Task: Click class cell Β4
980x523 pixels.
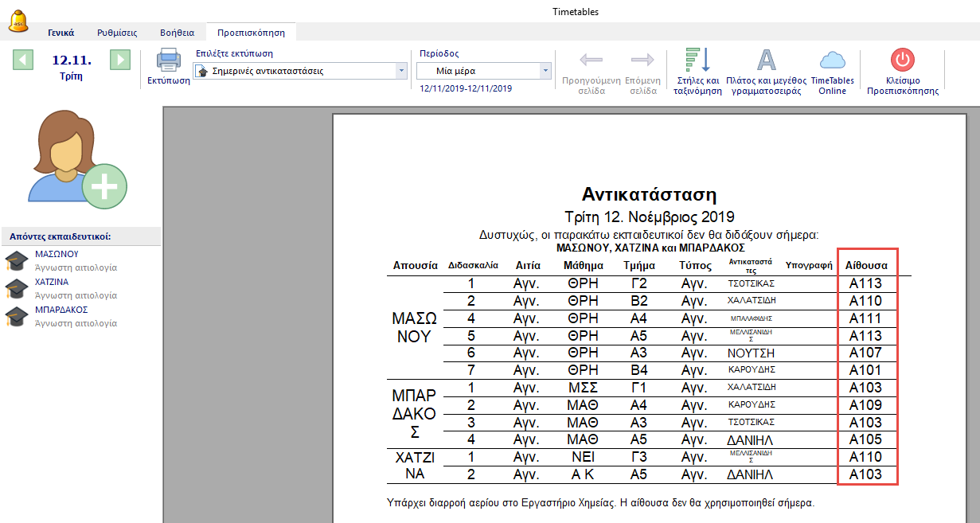Action: (638, 370)
